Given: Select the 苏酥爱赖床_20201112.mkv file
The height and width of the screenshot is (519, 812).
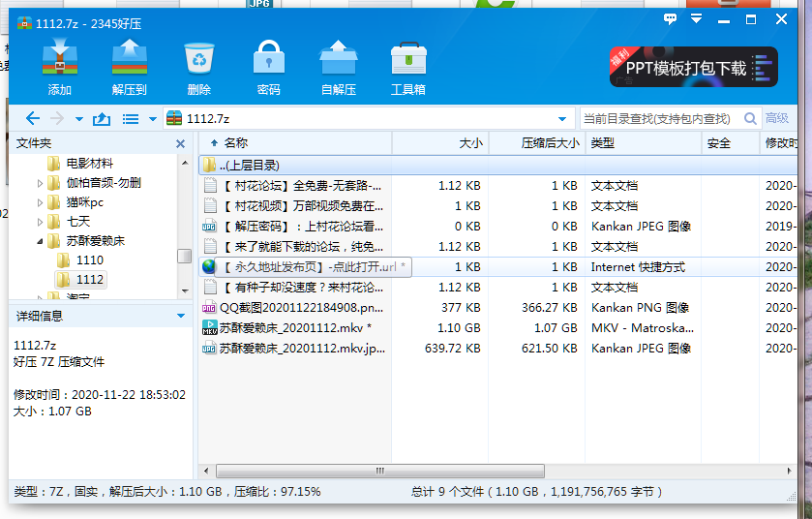Looking at the screenshot, I should pyautogui.click(x=288, y=327).
